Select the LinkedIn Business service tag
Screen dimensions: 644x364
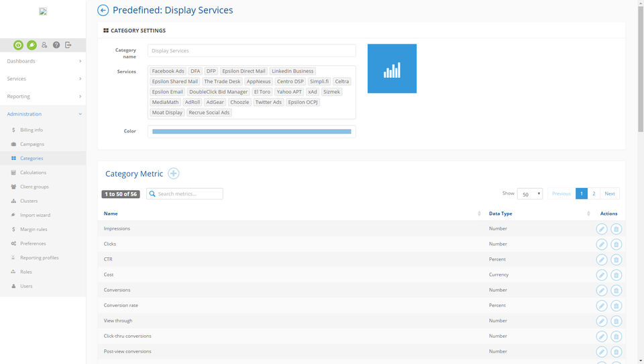point(292,71)
